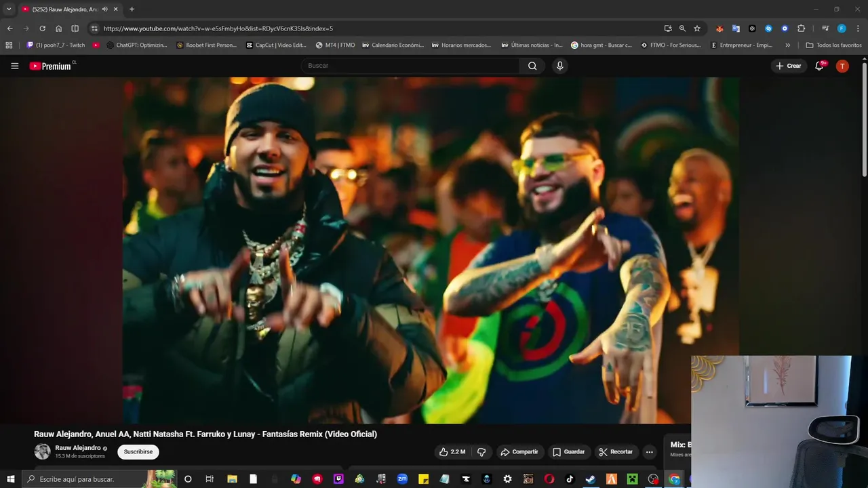View site information icon in address bar
The image size is (868, 488).
tap(94, 28)
